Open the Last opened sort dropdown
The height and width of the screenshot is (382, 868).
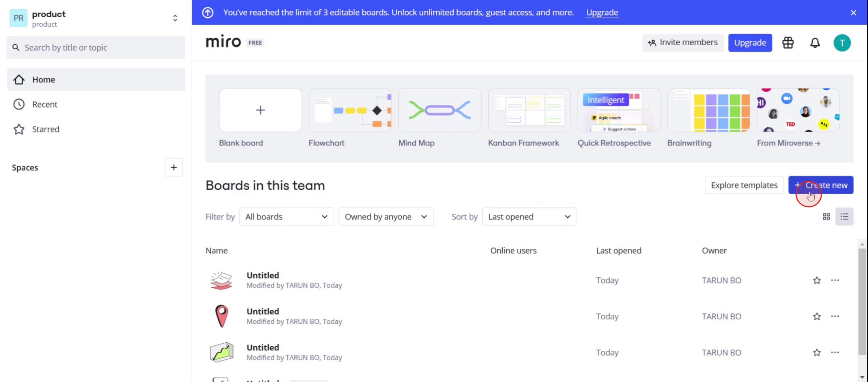(x=529, y=217)
